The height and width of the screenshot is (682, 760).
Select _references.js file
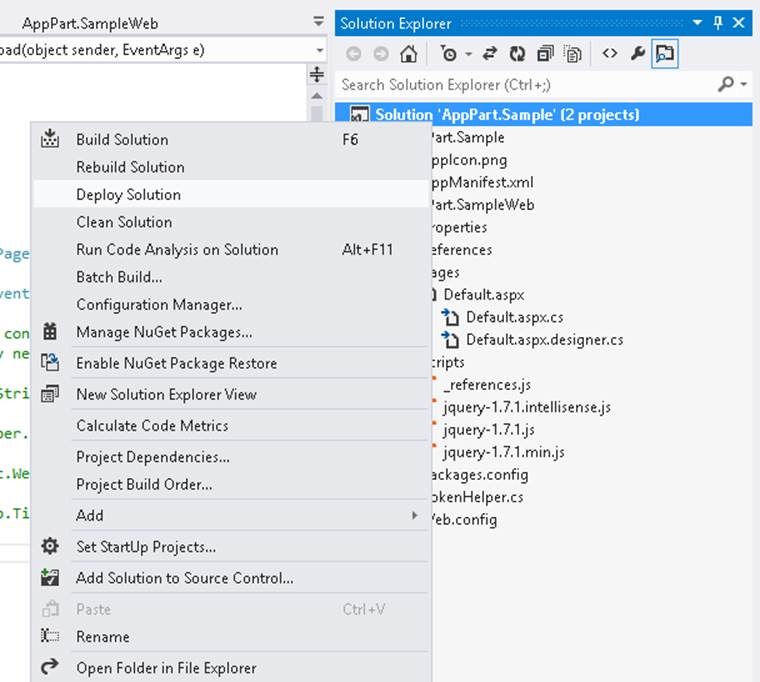point(487,385)
